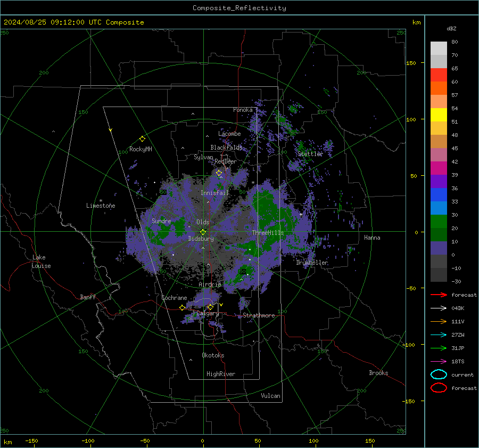
Task: Click the RockyMH label
Action: [x=141, y=149]
